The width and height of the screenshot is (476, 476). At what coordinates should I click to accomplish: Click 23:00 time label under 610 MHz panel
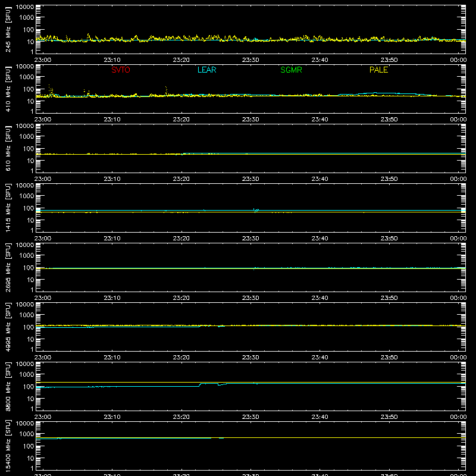[x=43, y=179]
